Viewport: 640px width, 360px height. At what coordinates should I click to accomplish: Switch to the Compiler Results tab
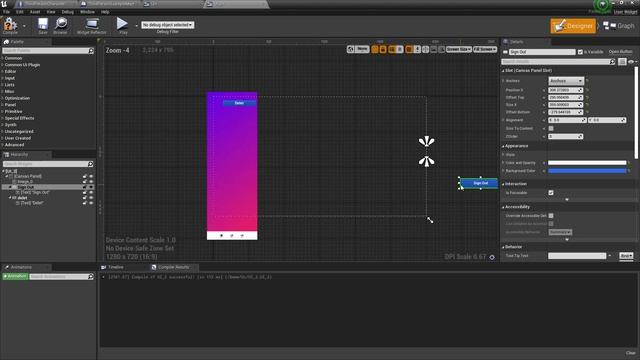click(x=173, y=267)
